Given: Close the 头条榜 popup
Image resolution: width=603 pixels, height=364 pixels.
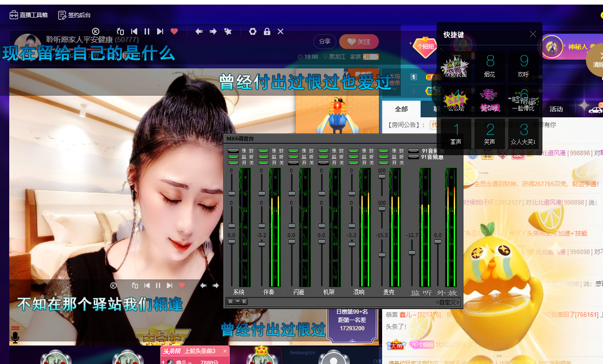Looking at the screenshot, I should coord(225,351).
